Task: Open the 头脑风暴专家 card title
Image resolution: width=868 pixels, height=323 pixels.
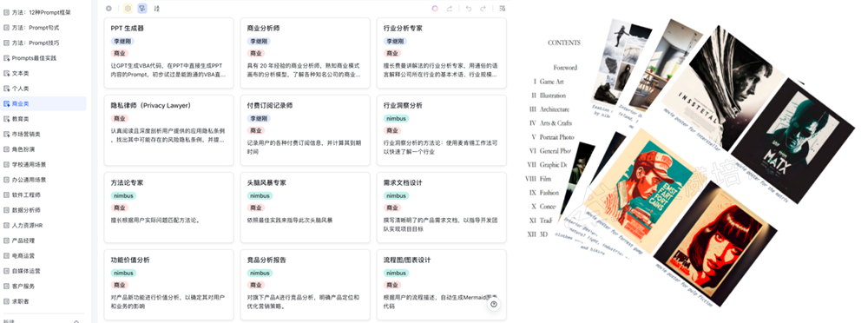Action: click(x=266, y=183)
